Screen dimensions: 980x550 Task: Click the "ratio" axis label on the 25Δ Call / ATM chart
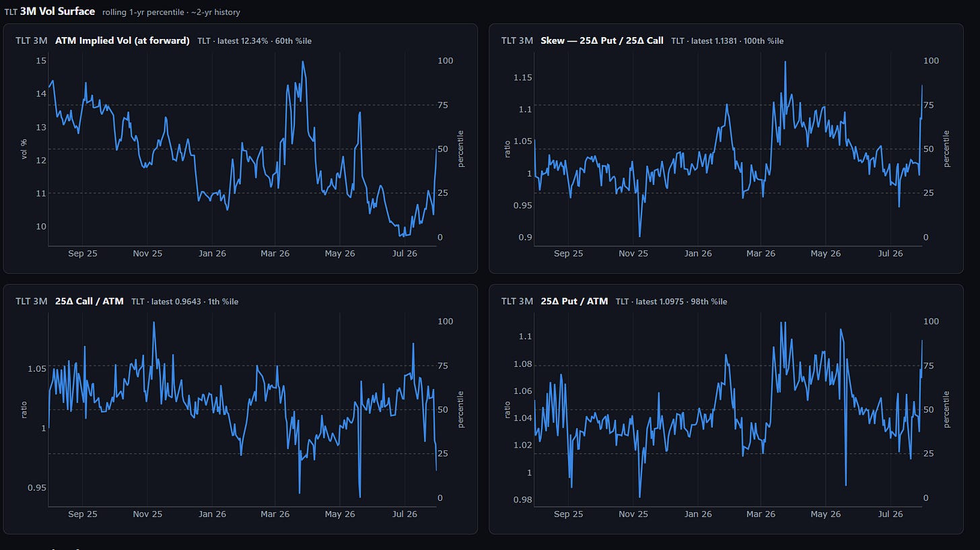pyautogui.click(x=25, y=409)
